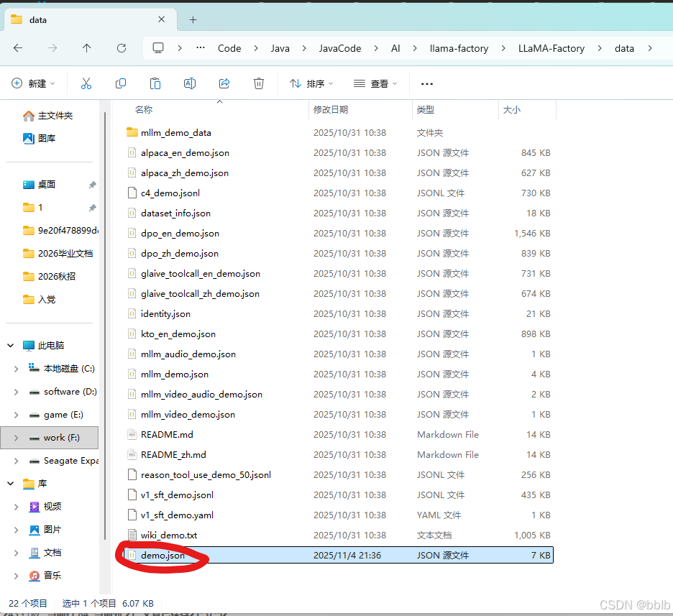Sort by the 名称 column header
This screenshot has width=673, height=616.
click(143, 110)
